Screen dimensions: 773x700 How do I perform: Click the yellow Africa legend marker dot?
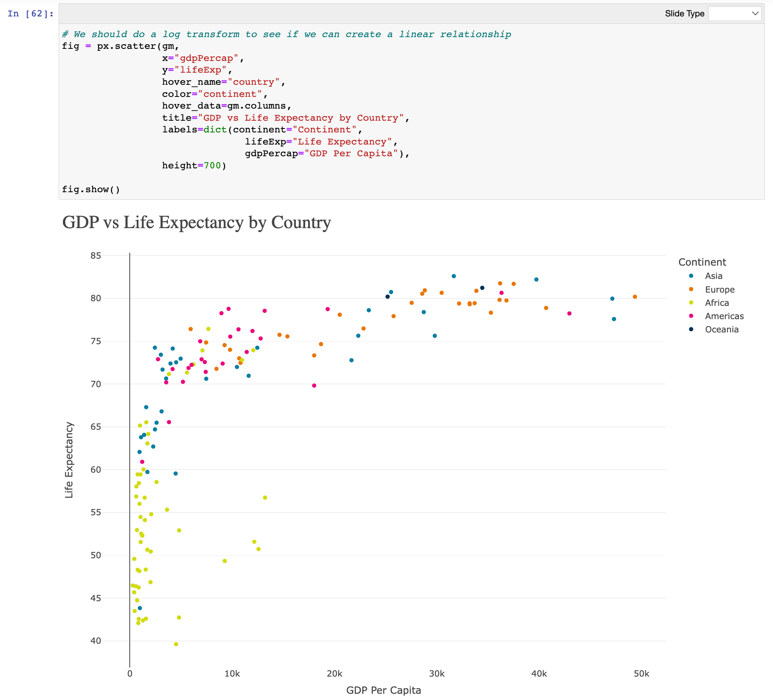[x=691, y=303]
